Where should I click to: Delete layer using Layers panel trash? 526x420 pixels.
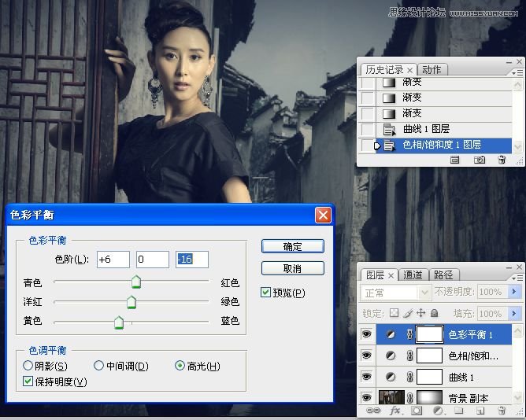(502, 411)
